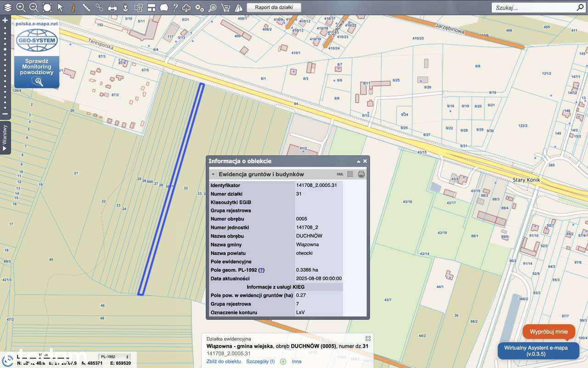Click the cloud download icon in the toolbar
This screenshot has height=368, width=588.
tap(186, 7)
